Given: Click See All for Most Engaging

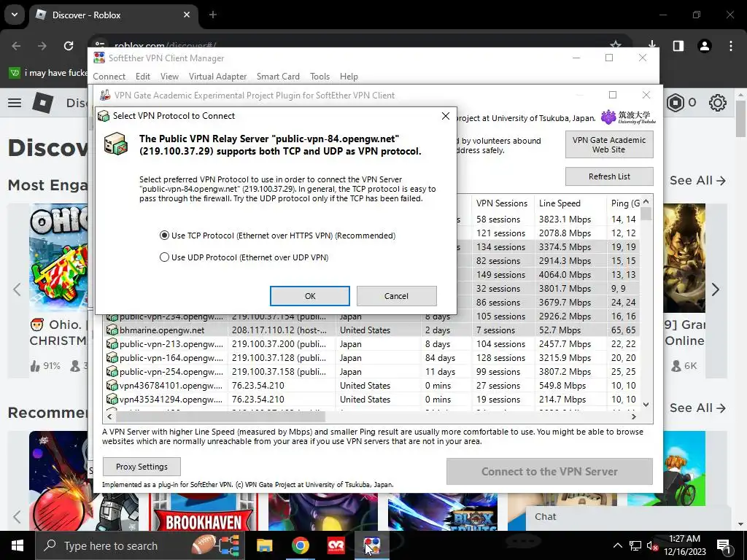Looking at the screenshot, I should tap(697, 181).
